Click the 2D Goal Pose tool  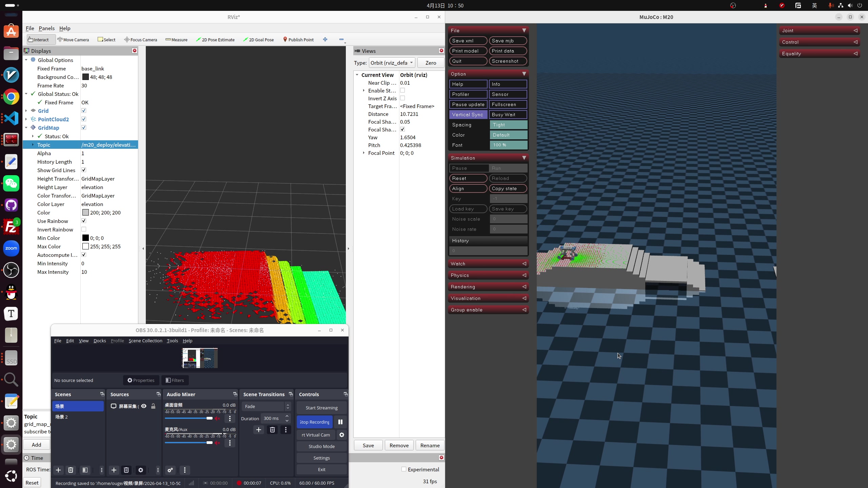pyautogui.click(x=258, y=40)
